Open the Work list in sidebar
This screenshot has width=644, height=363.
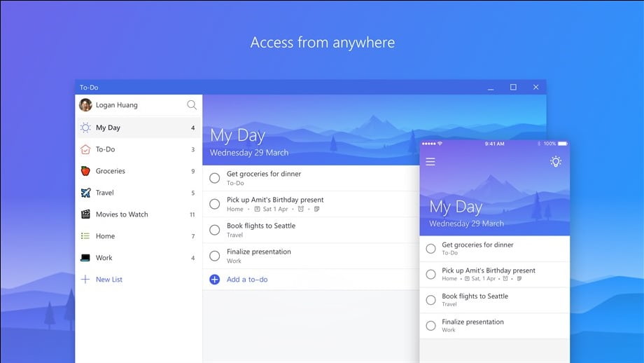(104, 258)
